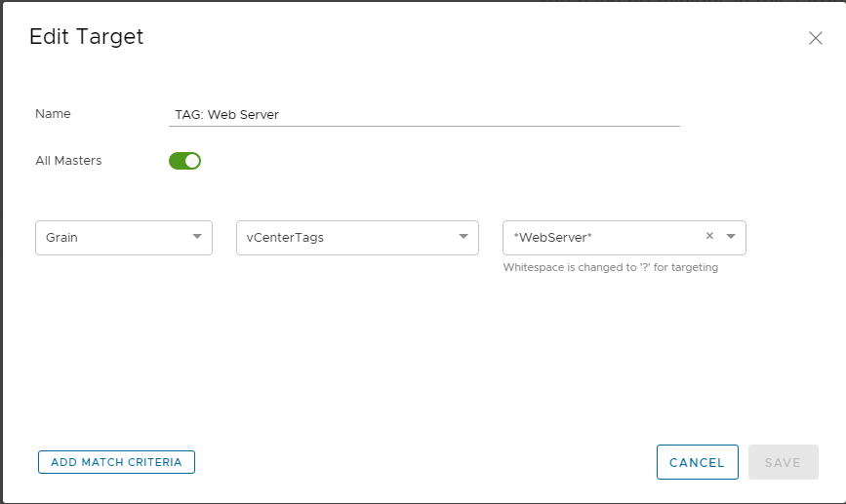Screen dimensions: 846x504
Task: Clear the *WebServer* value using the x icon
Action: click(x=709, y=236)
